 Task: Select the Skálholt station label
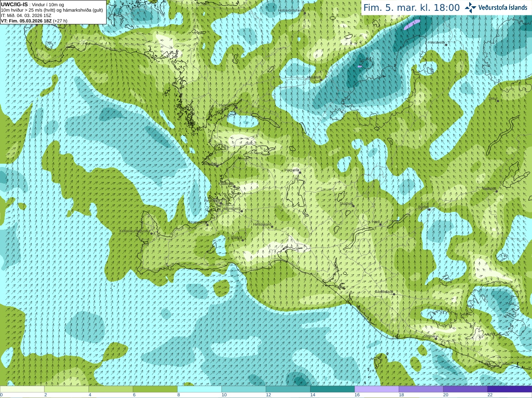pos(346,204)
